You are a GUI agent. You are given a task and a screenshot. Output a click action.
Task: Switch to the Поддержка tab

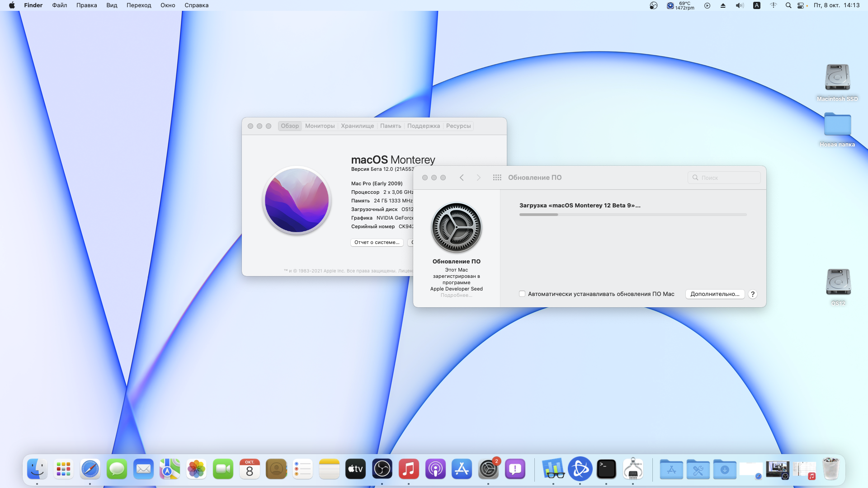[423, 126]
